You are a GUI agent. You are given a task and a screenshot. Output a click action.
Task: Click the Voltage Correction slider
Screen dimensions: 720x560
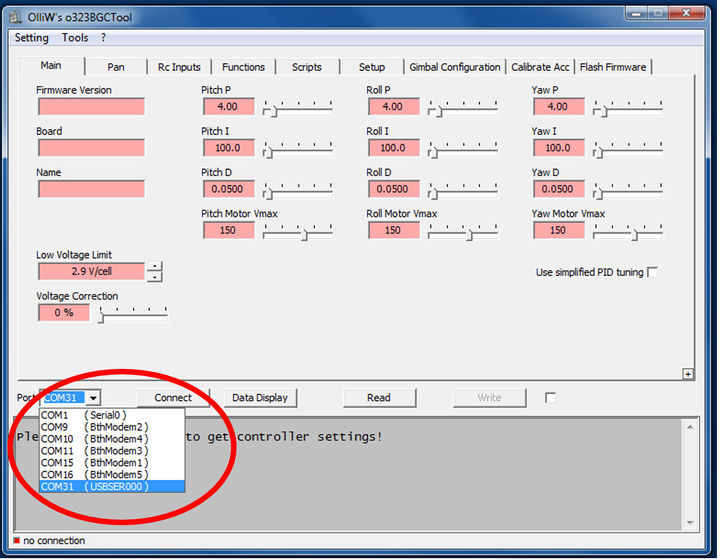click(133, 314)
